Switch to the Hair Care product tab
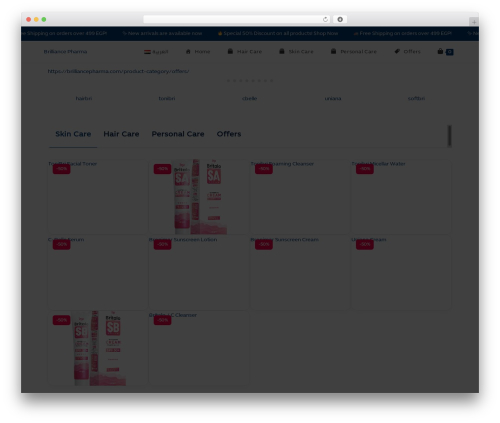This screenshot has width=500, height=423. pyautogui.click(x=121, y=134)
